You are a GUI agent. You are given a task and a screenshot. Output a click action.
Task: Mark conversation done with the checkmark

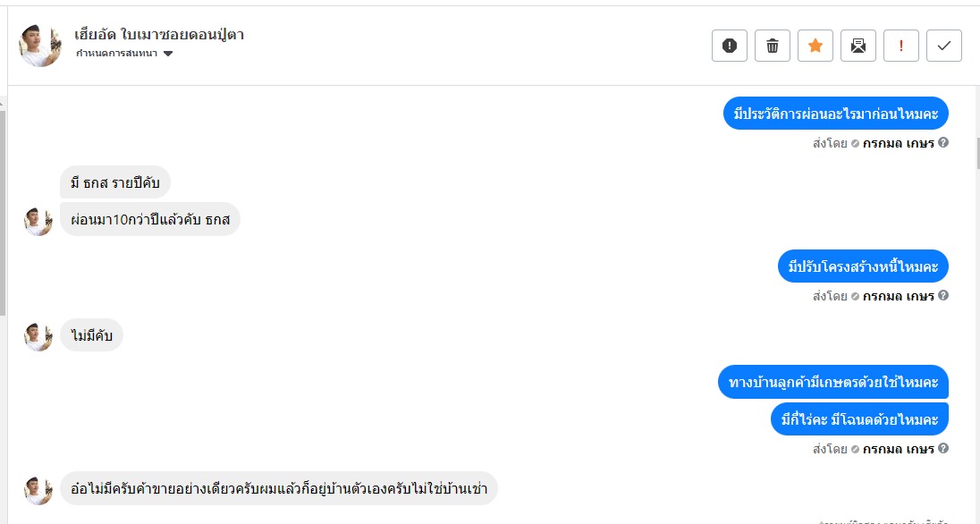point(944,46)
